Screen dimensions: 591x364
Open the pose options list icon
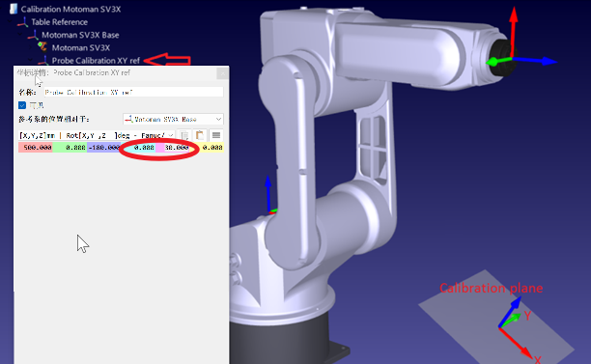pyautogui.click(x=216, y=135)
